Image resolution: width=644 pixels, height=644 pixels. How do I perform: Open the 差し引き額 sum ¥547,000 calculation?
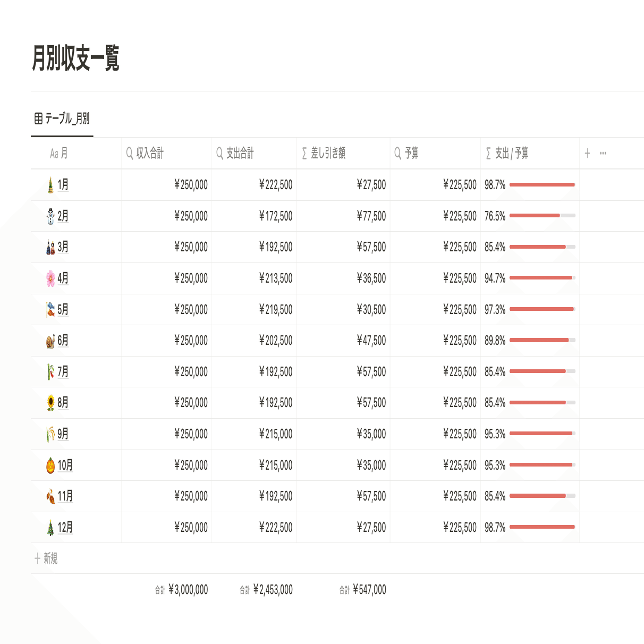point(362,590)
